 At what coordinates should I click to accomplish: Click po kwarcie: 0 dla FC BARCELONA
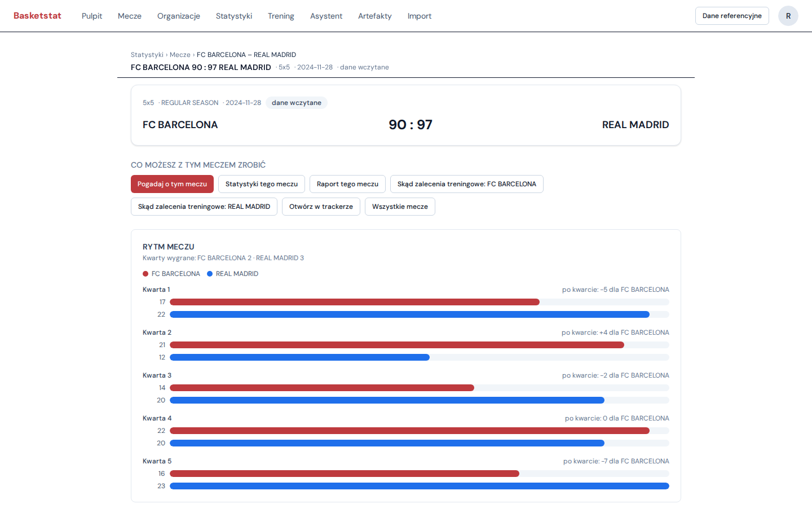coord(617,418)
